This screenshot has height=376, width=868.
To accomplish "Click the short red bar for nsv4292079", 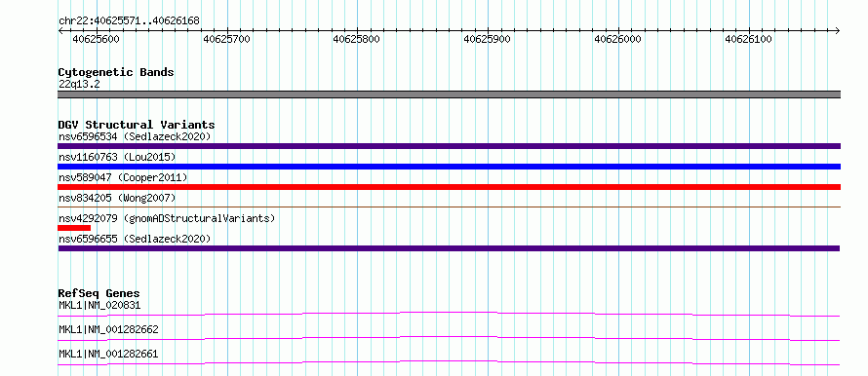I will 74,228.
